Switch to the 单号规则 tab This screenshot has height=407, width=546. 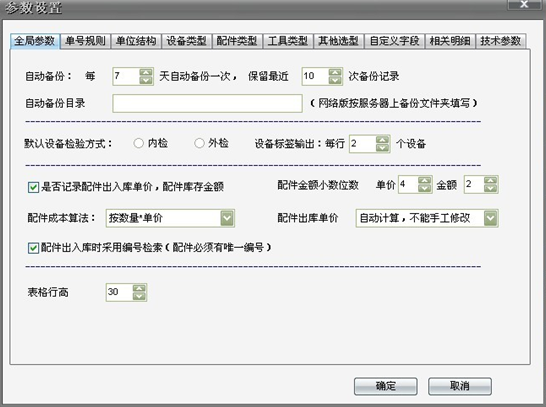pyautogui.click(x=85, y=41)
